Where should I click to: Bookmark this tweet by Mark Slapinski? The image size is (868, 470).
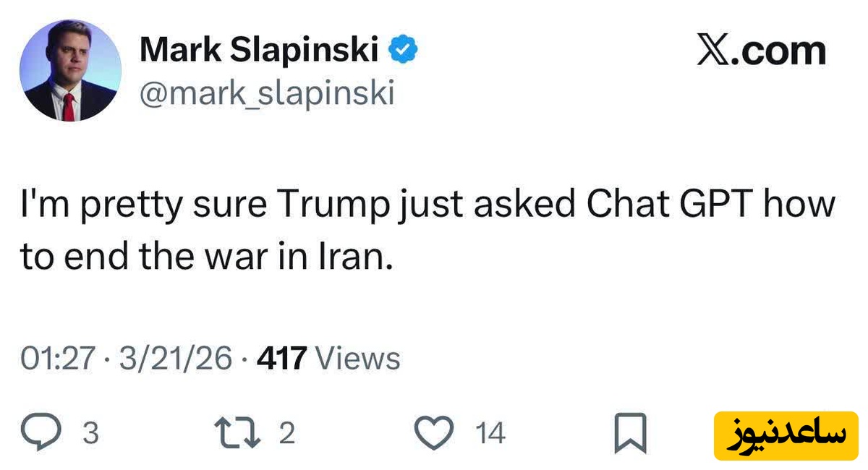631,435
